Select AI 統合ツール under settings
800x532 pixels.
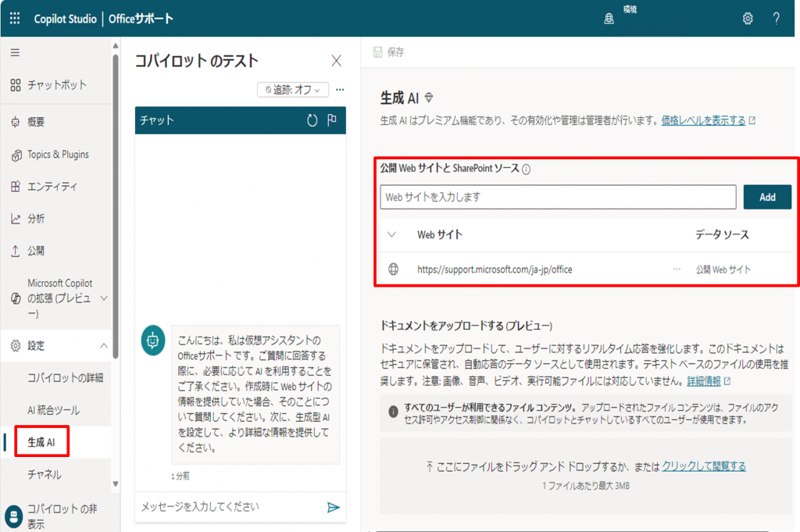(x=54, y=410)
